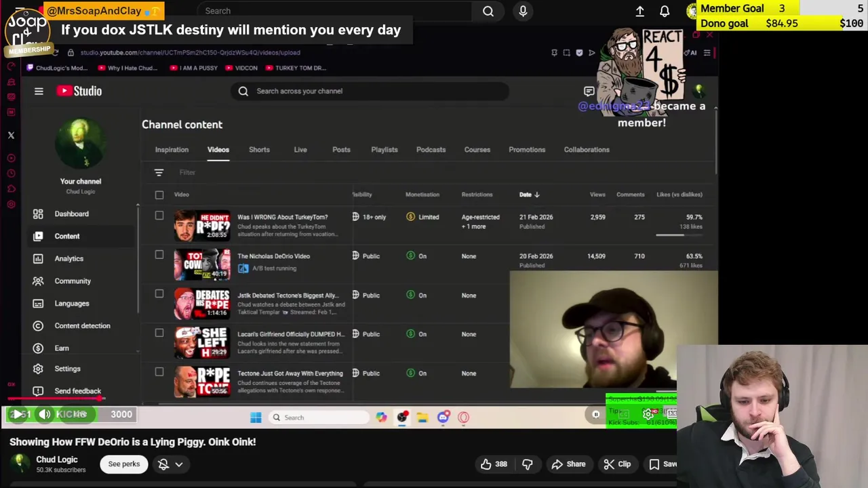This screenshot has height=488, width=868.
Task: Click the Analytics sidebar icon
Action: 38,258
